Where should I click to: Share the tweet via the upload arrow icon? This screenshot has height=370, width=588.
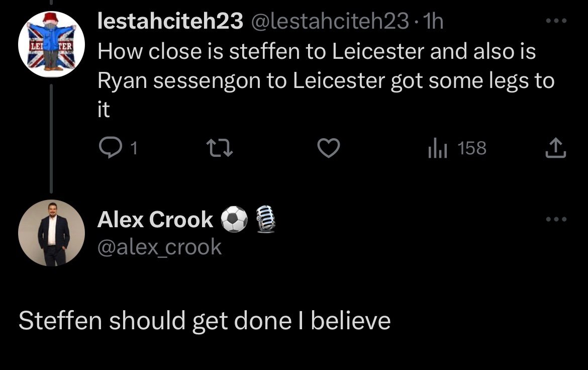(555, 148)
